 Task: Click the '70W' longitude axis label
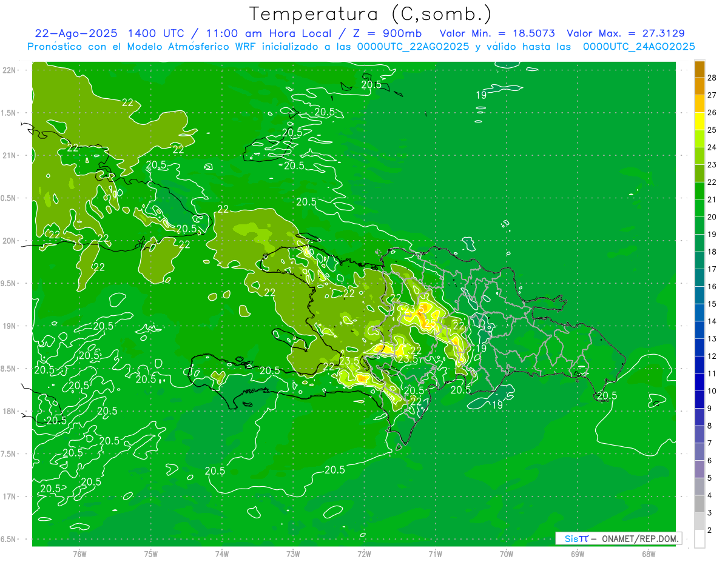507,554
